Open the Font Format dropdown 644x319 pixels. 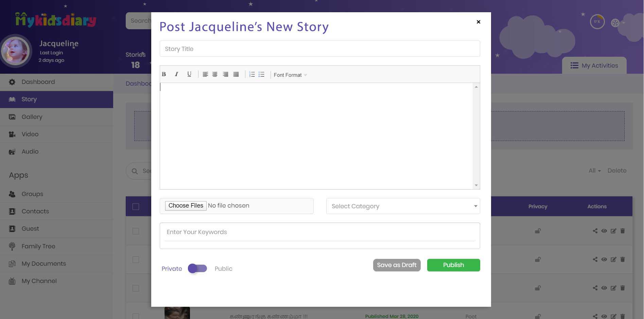pyautogui.click(x=290, y=75)
